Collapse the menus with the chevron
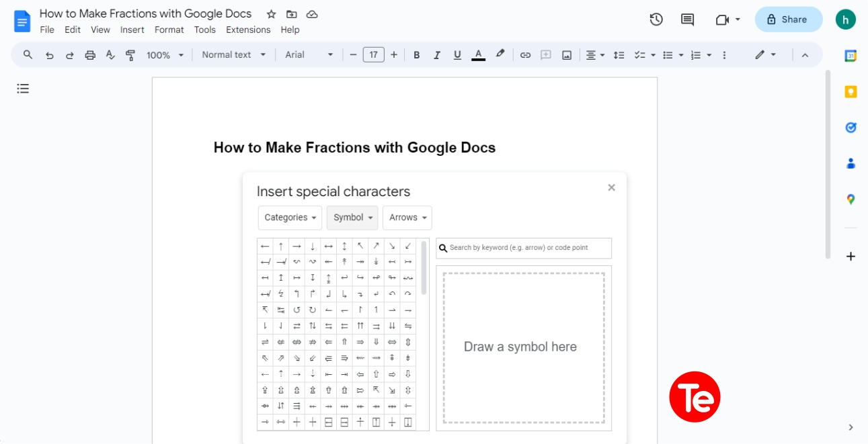Screen dimensions: 868x444 click(x=805, y=55)
